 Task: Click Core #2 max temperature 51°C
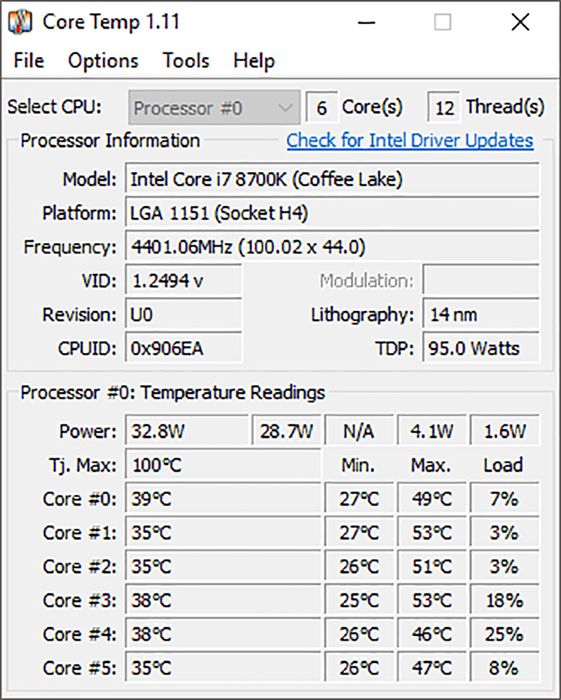[432, 567]
